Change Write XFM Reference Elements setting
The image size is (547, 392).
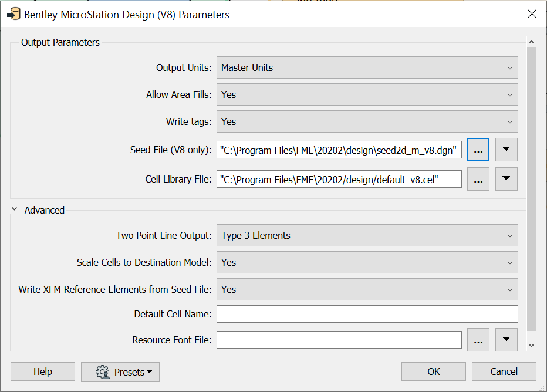(x=367, y=289)
